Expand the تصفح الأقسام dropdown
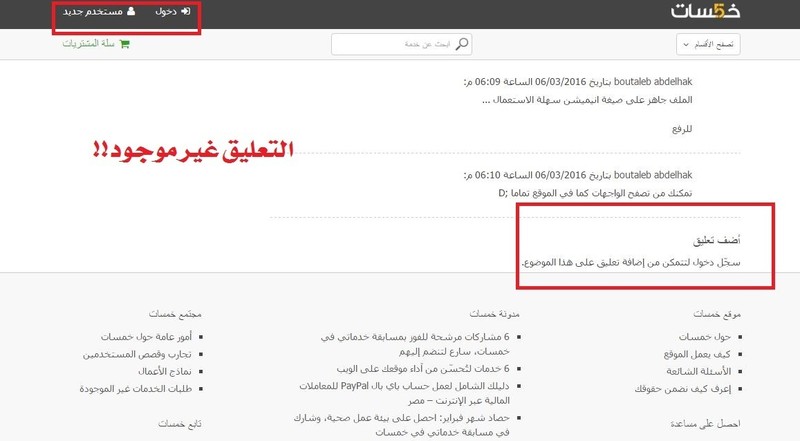This screenshot has height=441, width=800. pyautogui.click(x=708, y=44)
